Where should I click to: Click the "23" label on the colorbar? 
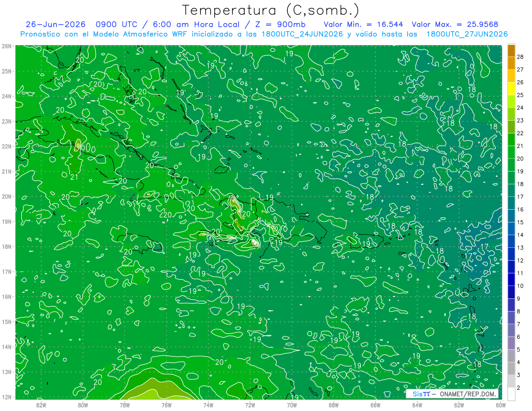tap(520, 120)
